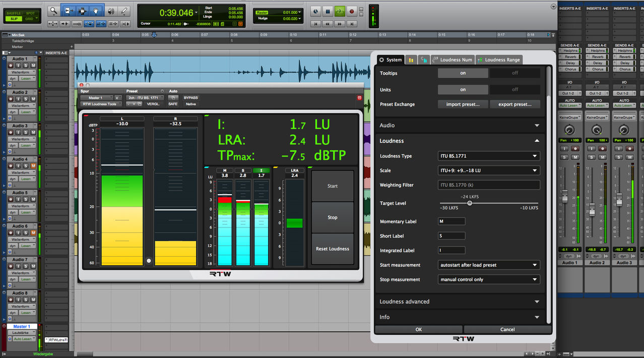
Task: Click the Integrated Label input field
Action: [x=452, y=251]
